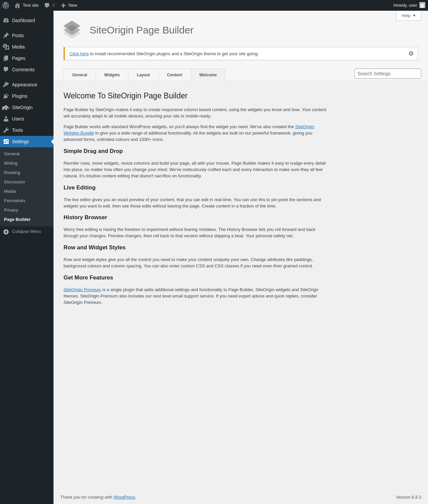This screenshot has width=428, height=504.
Task: Open Writing settings submenu item
Action: pyautogui.click(x=11, y=163)
